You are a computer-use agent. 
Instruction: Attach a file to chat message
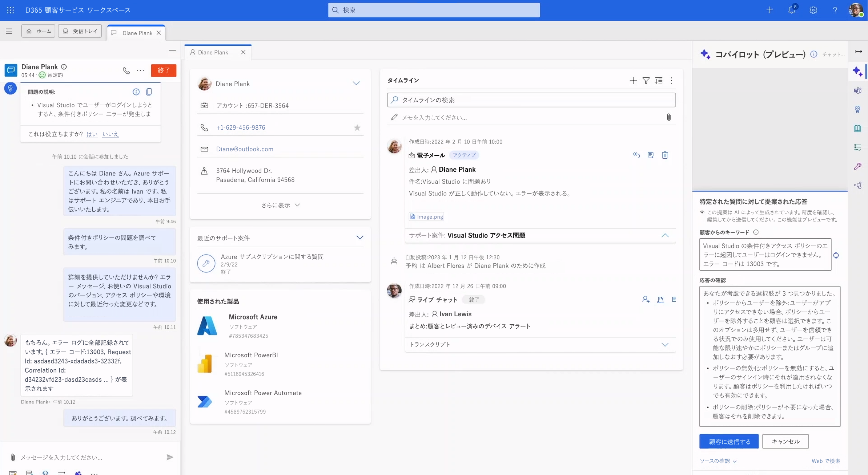click(13, 457)
